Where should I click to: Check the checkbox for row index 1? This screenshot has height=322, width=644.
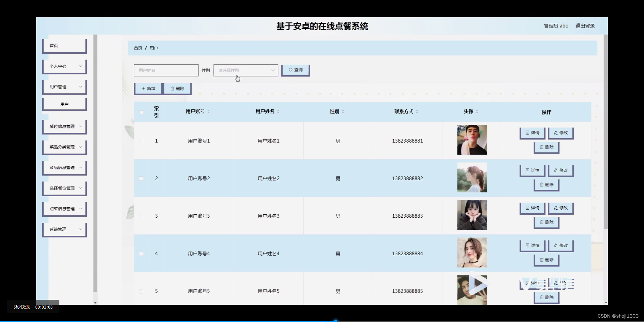tap(141, 141)
